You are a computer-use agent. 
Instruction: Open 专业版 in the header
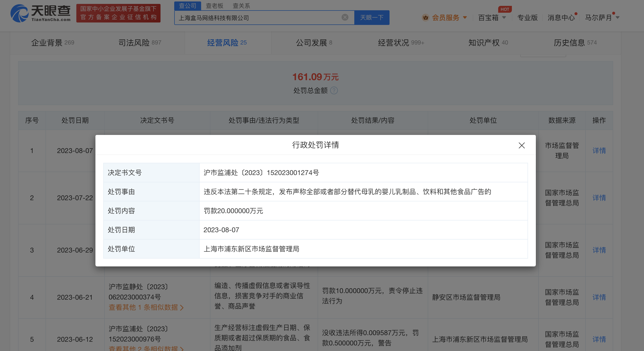click(x=527, y=18)
